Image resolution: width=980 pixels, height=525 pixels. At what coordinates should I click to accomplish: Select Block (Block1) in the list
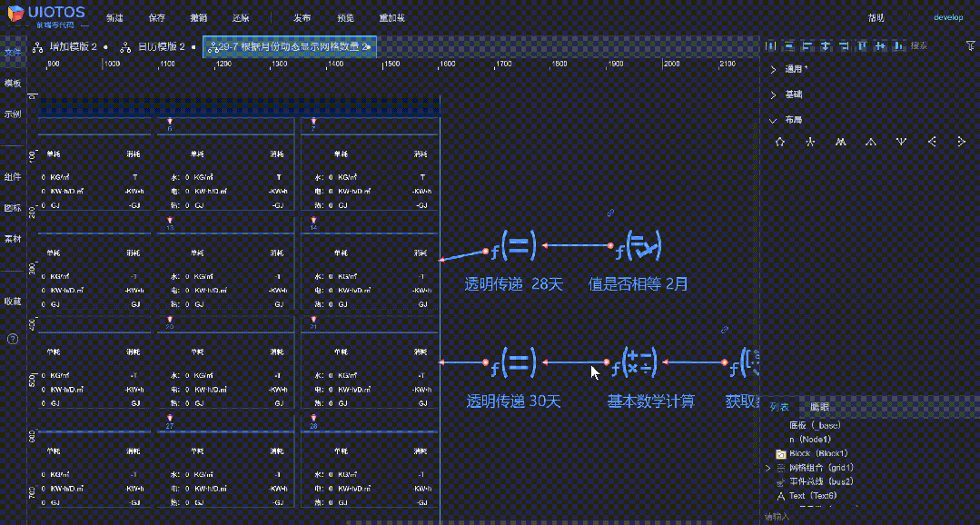[818, 453]
